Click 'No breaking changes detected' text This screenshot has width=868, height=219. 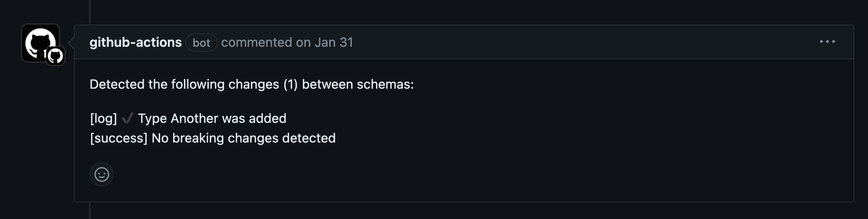pyautogui.click(x=244, y=138)
